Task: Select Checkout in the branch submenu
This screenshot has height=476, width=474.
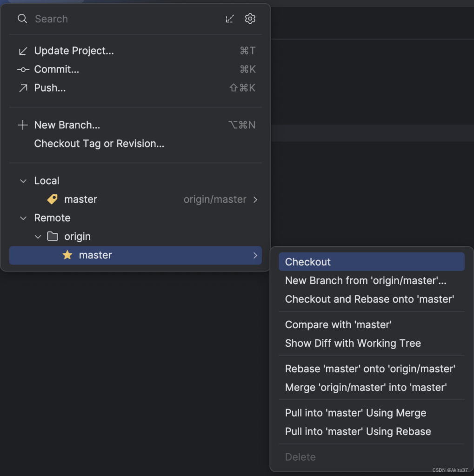Action: [x=372, y=262]
